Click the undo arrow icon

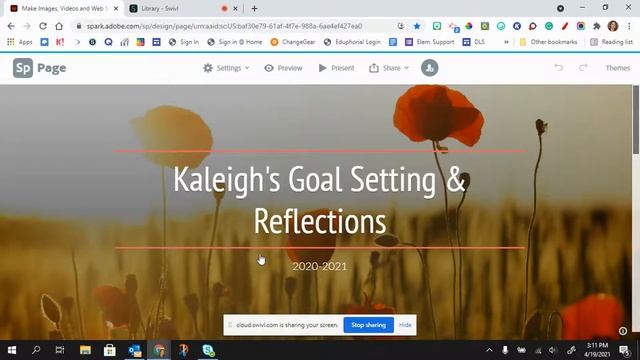point(558,68)
